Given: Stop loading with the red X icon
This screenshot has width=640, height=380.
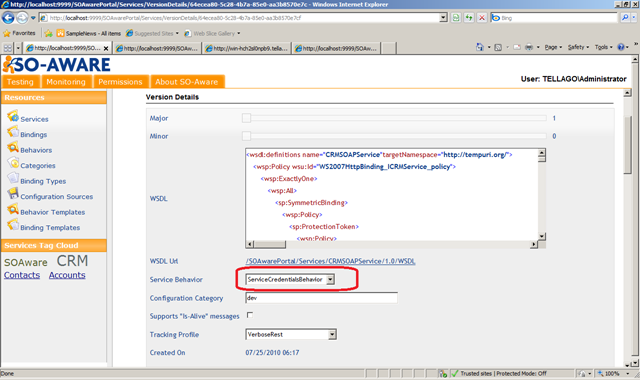Looking at the screenshot, I should (x=482, y=18).
